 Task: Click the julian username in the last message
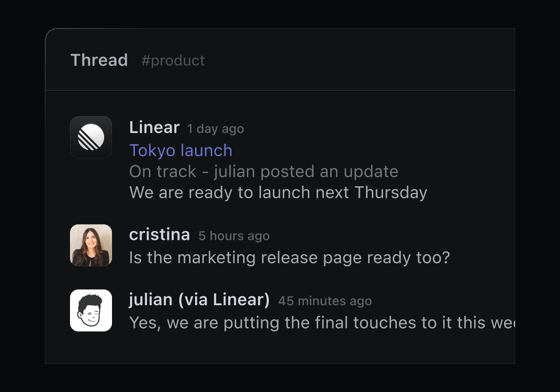pyautogui.click(x=151, y=300)
